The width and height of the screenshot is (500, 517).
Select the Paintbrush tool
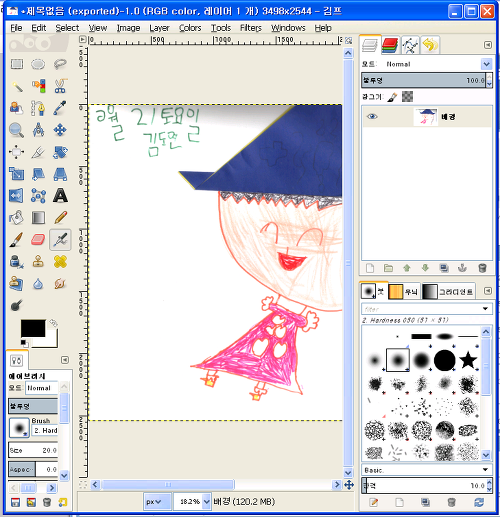pyautogui.click(x=17, y=240)
